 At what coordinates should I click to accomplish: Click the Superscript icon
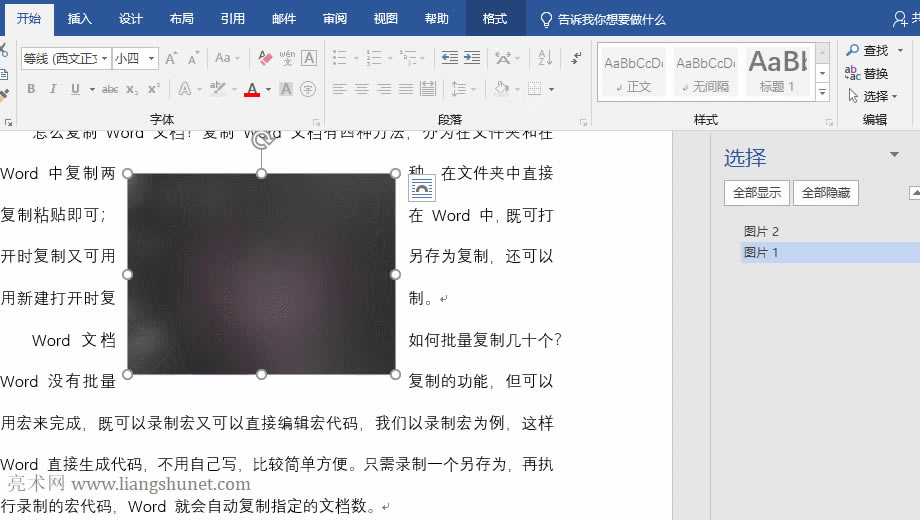[x=154, y=89]
